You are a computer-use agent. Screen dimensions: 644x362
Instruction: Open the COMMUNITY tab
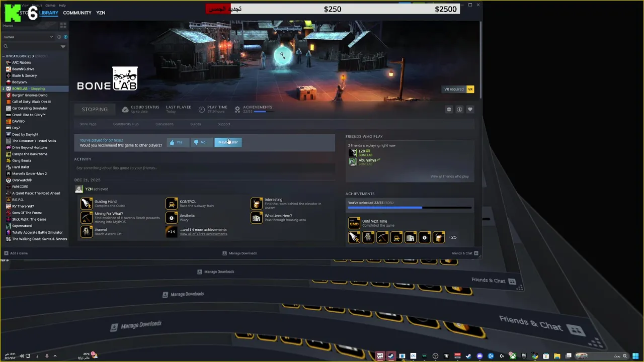[77, 13]
